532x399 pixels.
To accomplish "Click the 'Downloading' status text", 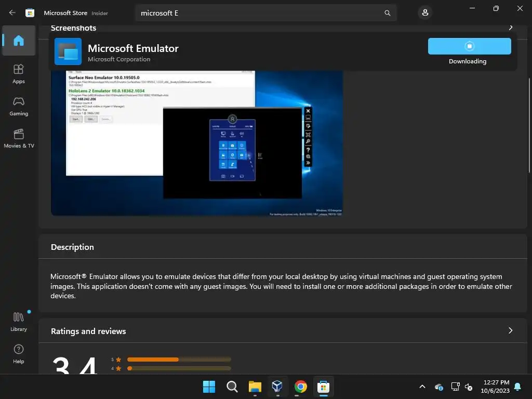I will (468, 61).
